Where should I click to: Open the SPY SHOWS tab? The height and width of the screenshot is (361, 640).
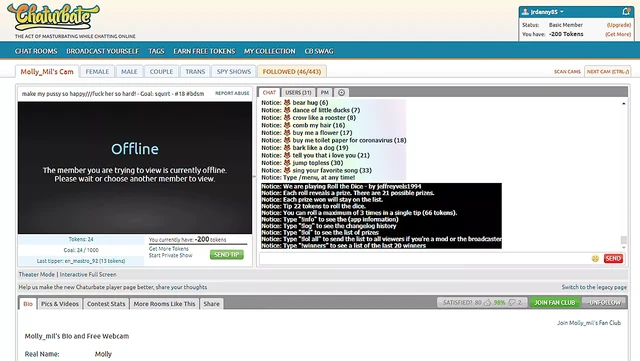(234, 71)
